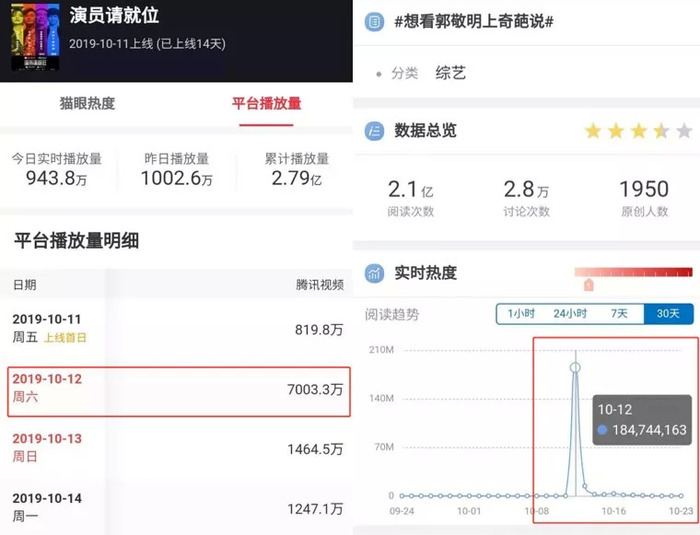Open the #想看郭敬明上奇葩说# topic title
The height and width of the screenshot is (535, 700).
[x=474, y=21]
